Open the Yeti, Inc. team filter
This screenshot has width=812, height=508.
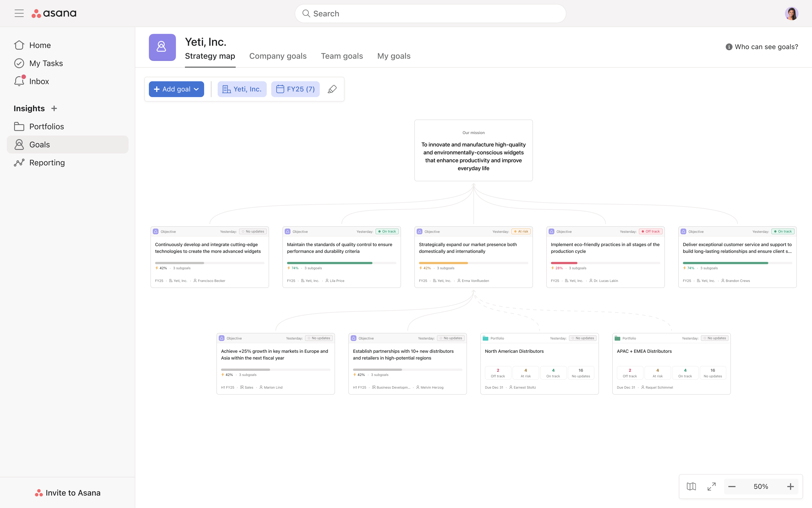tap(242, 89)
